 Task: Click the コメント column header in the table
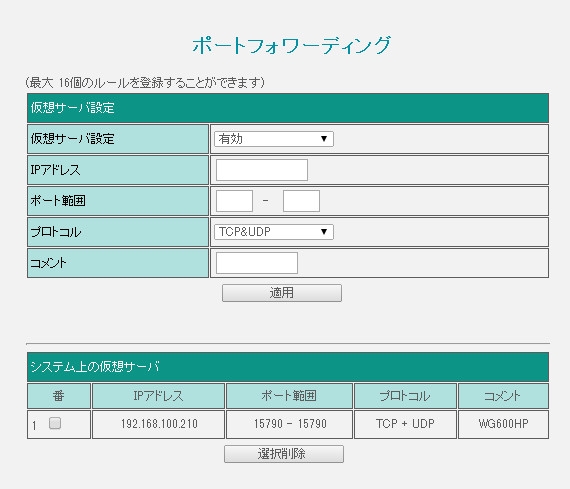pyautogui.click(x=503, y=396)
